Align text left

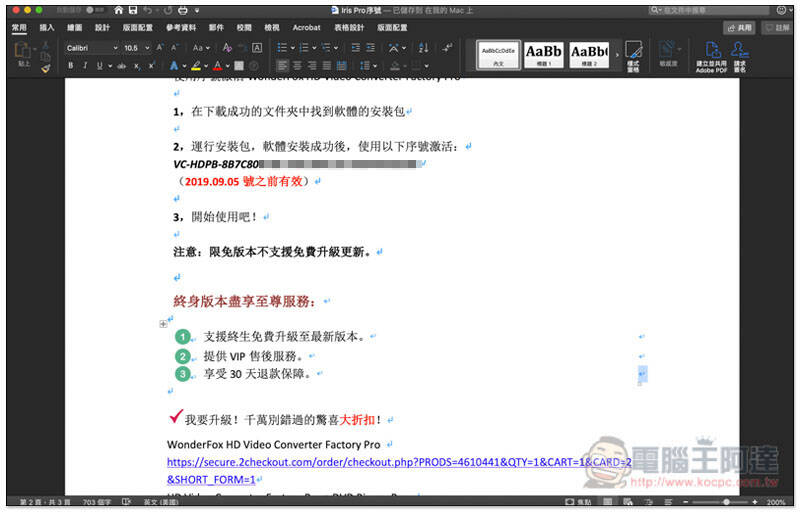pyautogui.click(x=282, y=65)
